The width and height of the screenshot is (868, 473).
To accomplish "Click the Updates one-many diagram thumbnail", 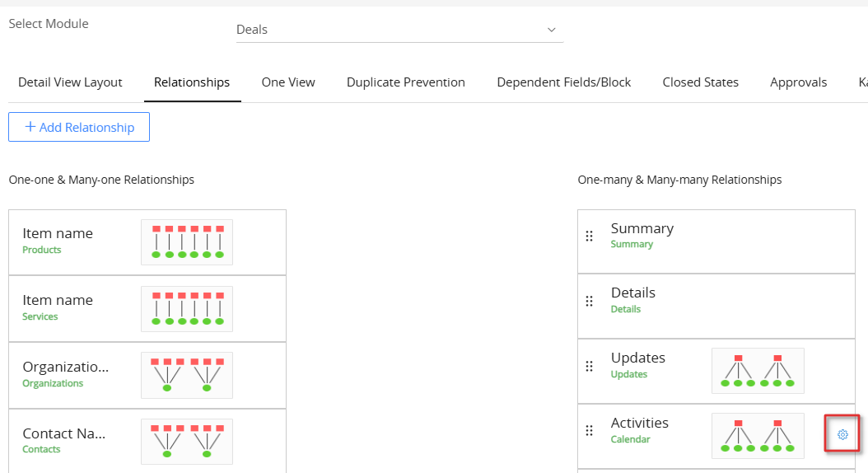I will (x=758, y=371).
